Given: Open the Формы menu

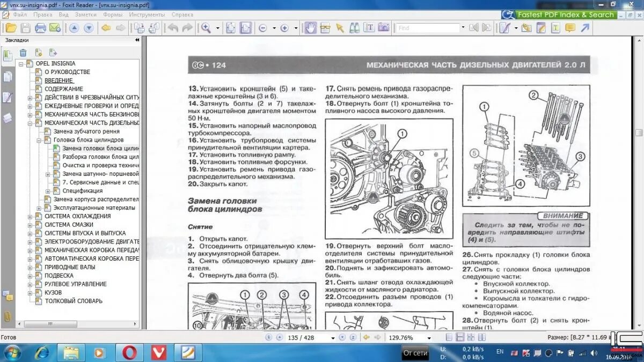Looking at the screenshot, I should pyautogui.click(x=113, y=15).
